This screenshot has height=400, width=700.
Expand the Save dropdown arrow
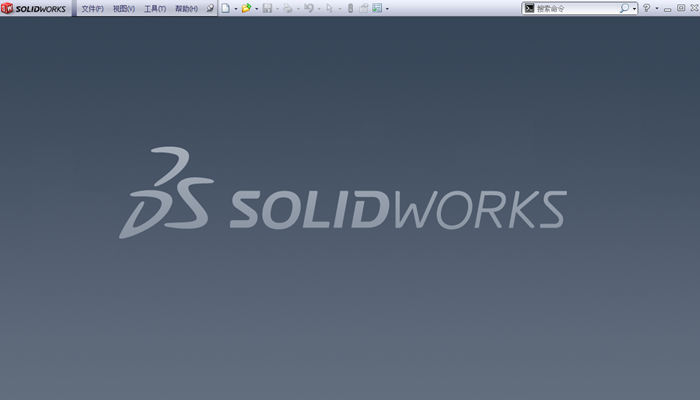tap(277, 8)
